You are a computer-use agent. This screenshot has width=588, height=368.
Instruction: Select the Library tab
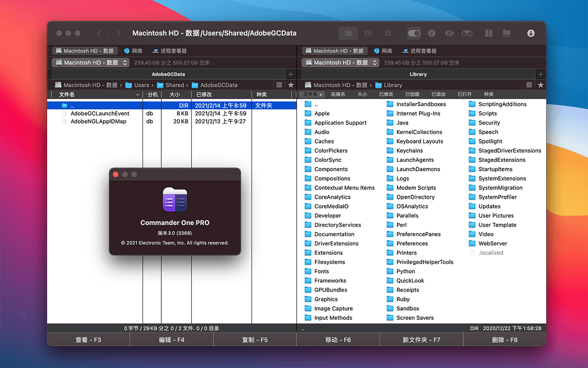click(x=418, y=75)
